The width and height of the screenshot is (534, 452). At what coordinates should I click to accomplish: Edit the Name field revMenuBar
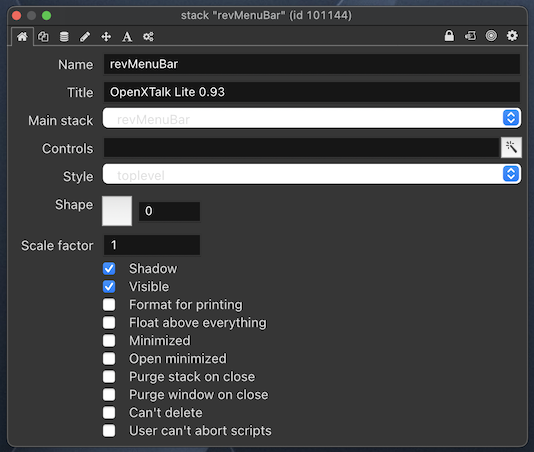coord(312,64)
